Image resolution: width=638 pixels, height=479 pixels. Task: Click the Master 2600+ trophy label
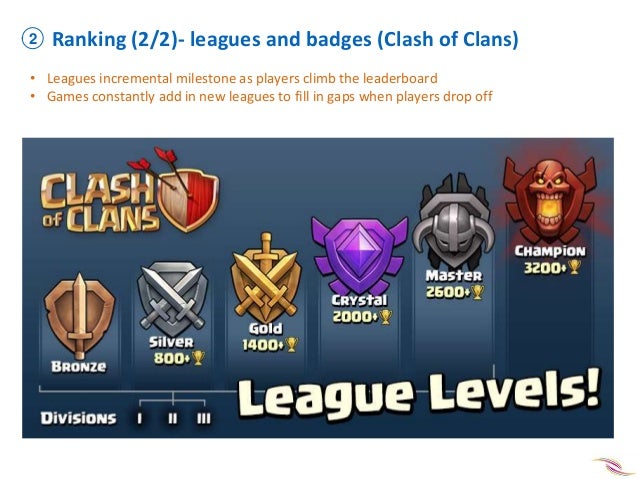click(455, 292)
